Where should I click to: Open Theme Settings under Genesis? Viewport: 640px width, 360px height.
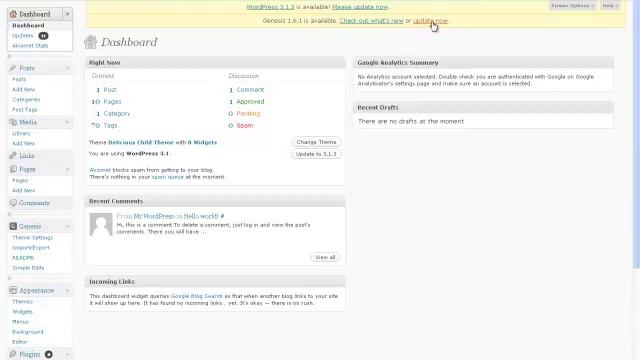coord(32,238)
